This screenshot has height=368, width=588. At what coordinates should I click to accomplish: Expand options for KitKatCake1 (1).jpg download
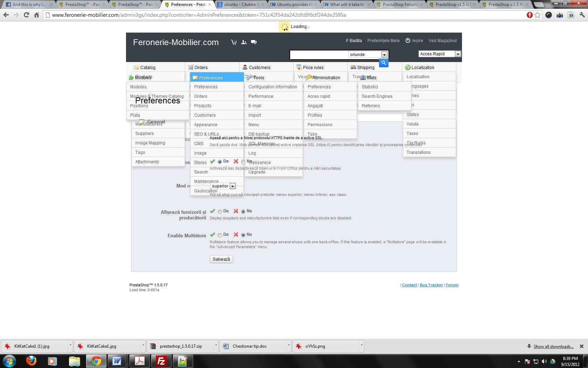coord(70,346)
